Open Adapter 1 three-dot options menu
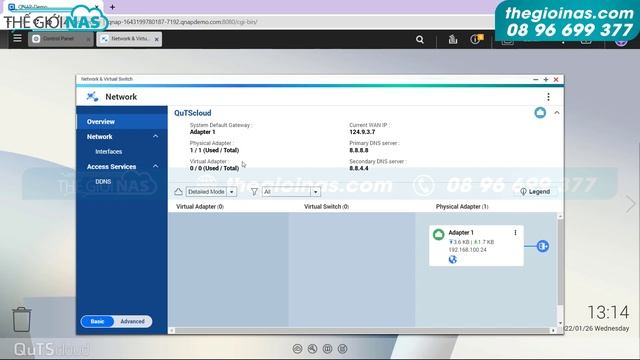The image size is (640, 360). [515, 233]
